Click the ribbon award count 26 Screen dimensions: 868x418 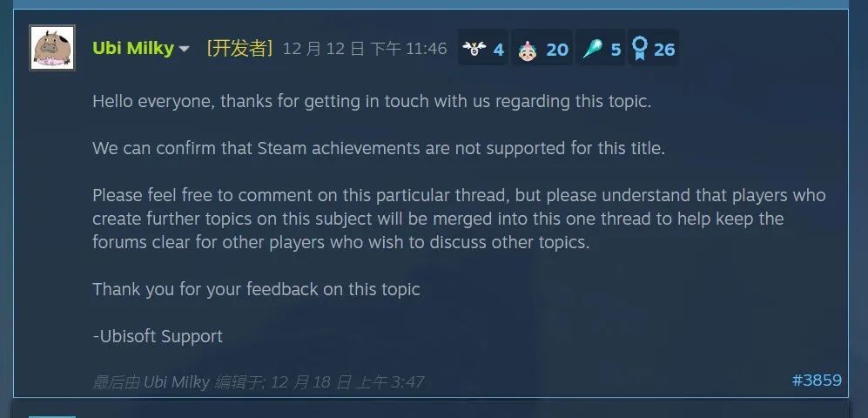tap(664, 50)
